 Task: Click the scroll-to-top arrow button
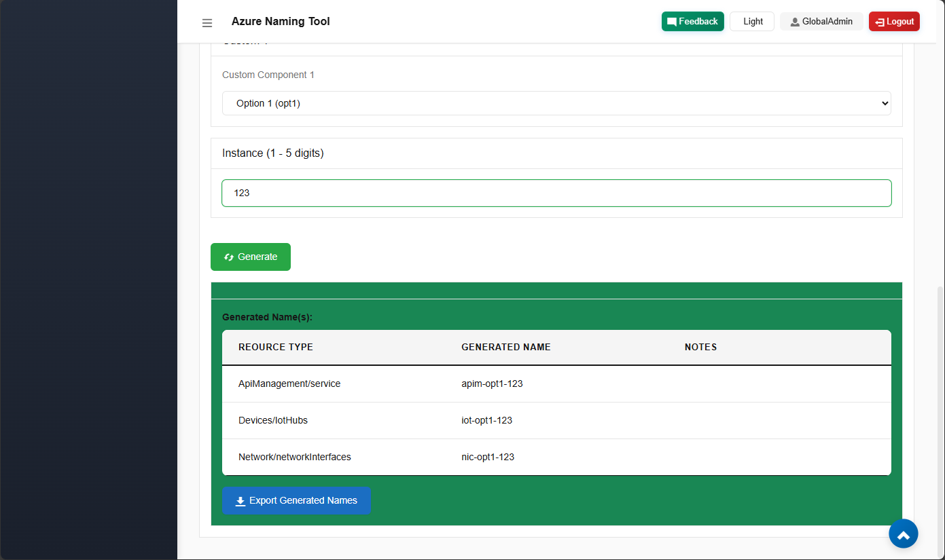tap(903, 534)
